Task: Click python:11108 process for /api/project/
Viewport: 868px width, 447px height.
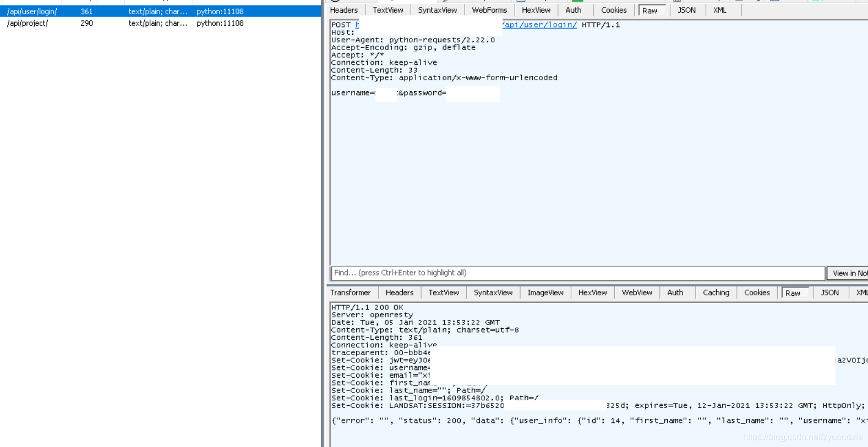Action: [x=220, y=23]
